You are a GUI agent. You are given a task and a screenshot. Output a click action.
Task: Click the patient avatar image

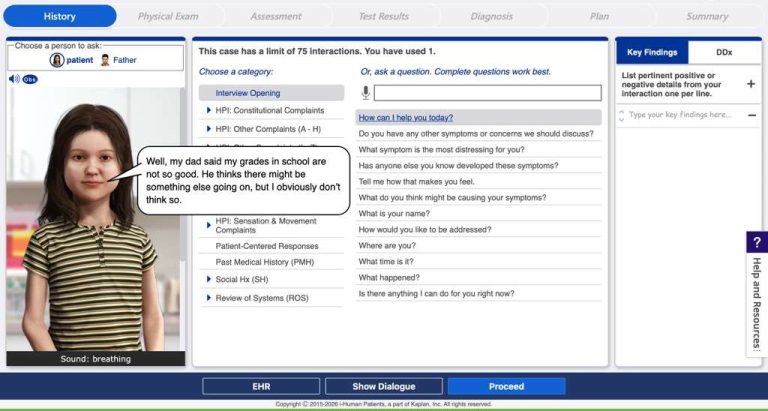click(x=93, y=220)
